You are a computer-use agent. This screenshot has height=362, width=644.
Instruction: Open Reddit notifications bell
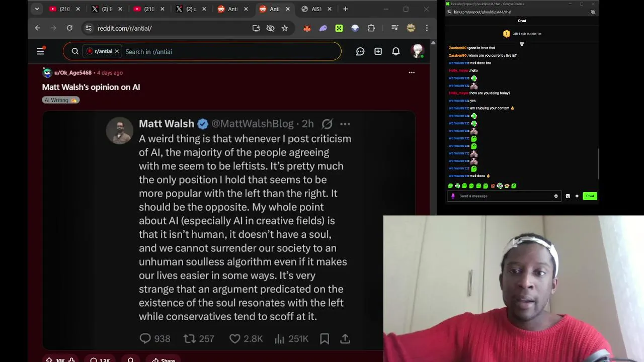(396, 51)
